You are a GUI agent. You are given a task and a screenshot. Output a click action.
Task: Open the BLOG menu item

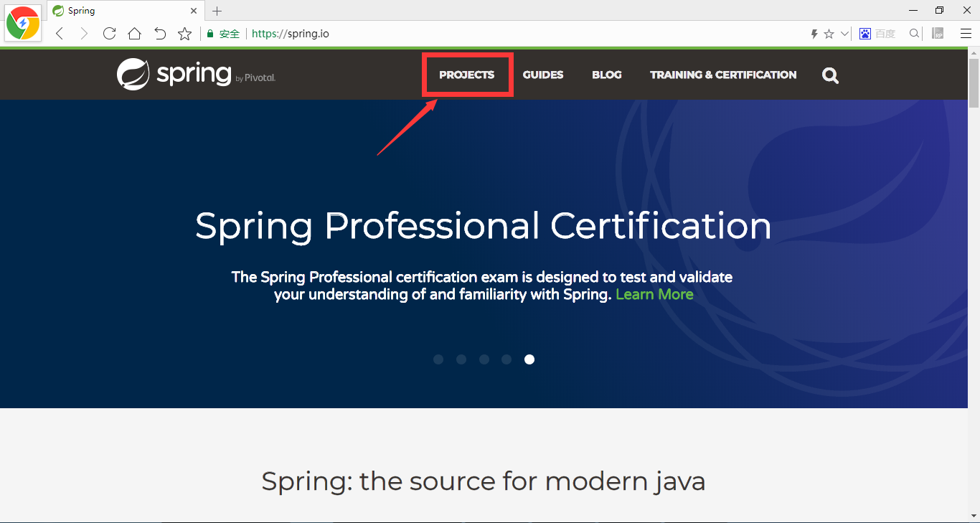point(607,75)
